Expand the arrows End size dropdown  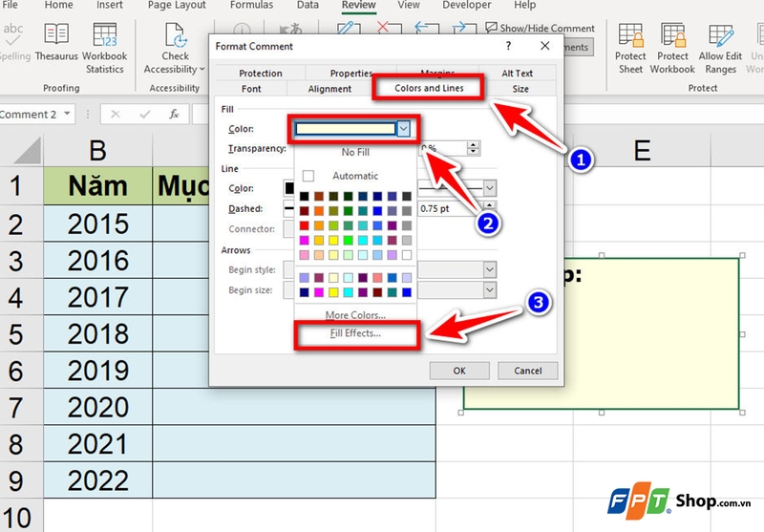pyautogui.click(x=490, y=289)
